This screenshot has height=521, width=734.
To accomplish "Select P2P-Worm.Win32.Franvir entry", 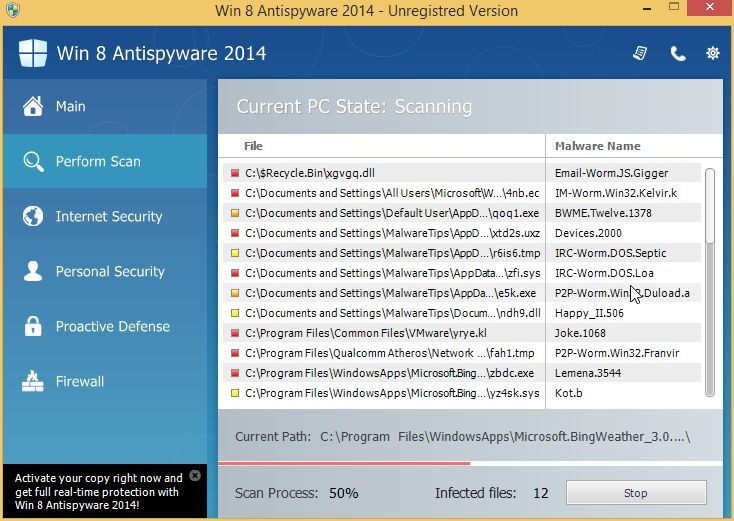I will [617, 353].
